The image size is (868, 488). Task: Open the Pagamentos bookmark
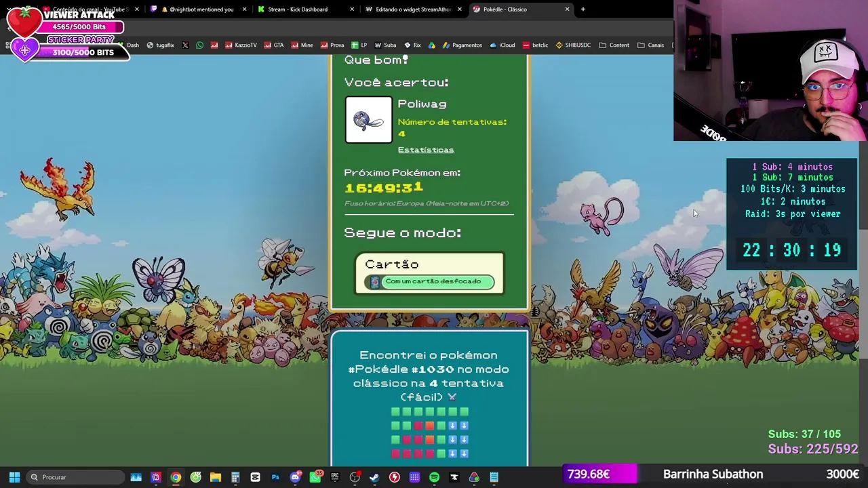point(462,45)
